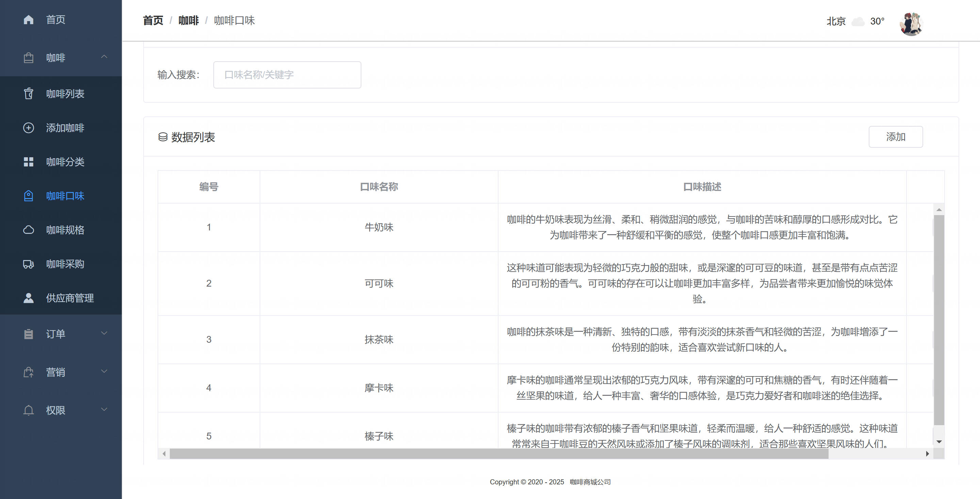The width and height of the screenshot is (980, 499).
Task: Select the 摩卡味 cell
Action: (379, 388)
